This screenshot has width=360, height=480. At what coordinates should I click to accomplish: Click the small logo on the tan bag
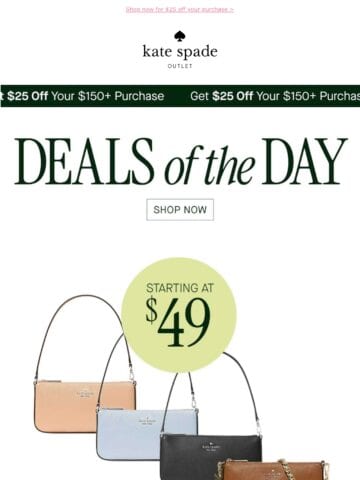click(x=85, y=394)
